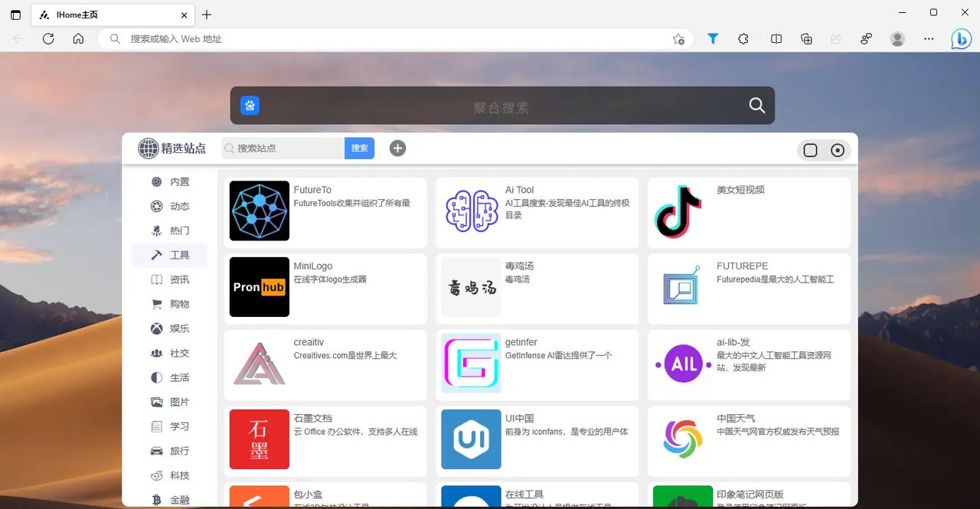
Task: Click the browser refresh button
Action: (48, 38)
